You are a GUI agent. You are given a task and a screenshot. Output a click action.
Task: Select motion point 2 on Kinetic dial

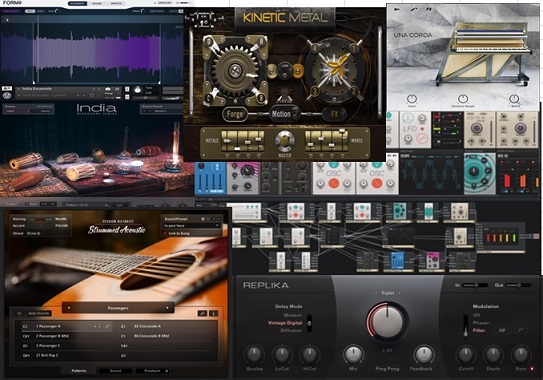pos(354,91)
